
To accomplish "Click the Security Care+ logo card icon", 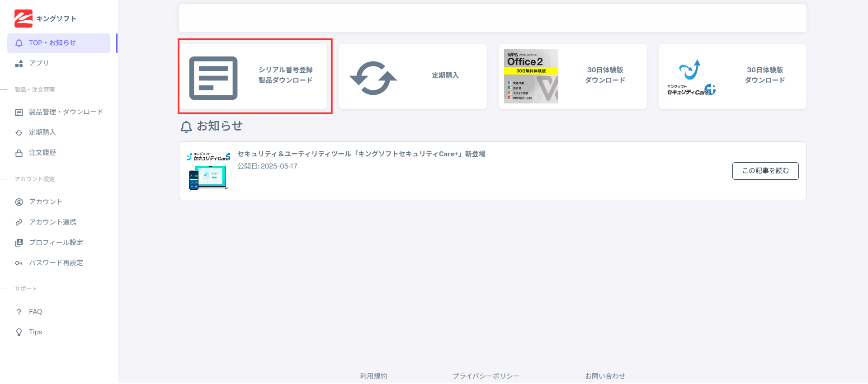I will 691,77.
